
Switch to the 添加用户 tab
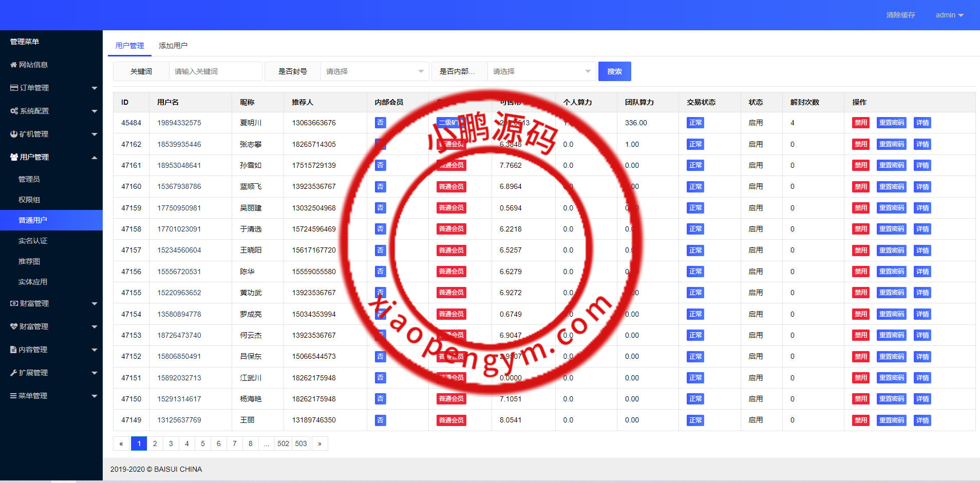[173, 45]
